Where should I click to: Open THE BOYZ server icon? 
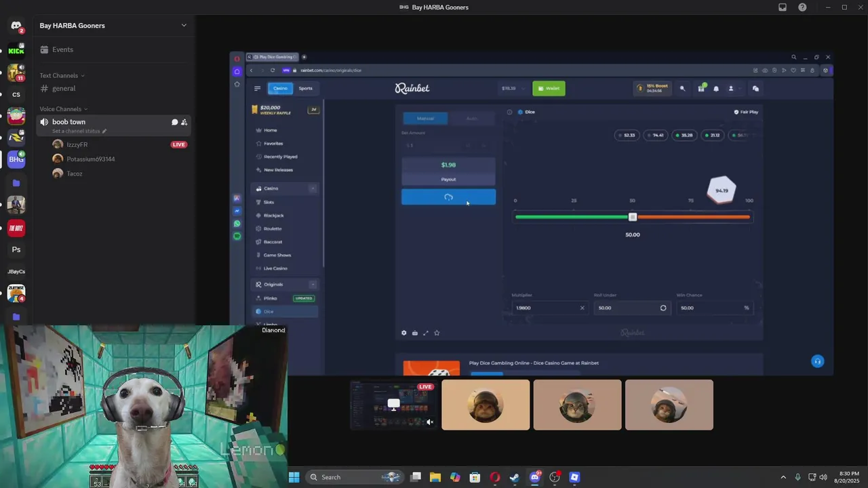pyautogui.click(x=16, y=228)
